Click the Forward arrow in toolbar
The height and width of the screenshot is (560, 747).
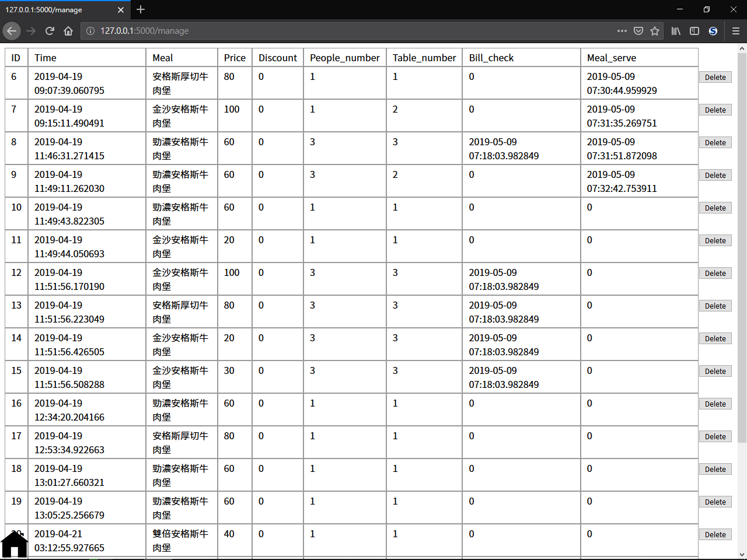(31, 31)
